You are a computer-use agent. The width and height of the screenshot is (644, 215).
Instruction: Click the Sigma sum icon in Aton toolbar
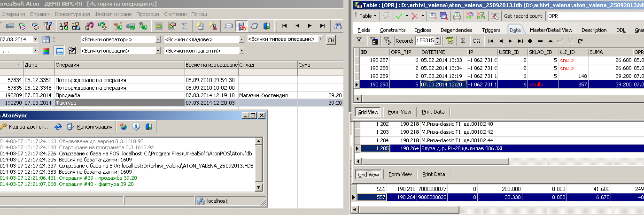[x=184, y=26]
